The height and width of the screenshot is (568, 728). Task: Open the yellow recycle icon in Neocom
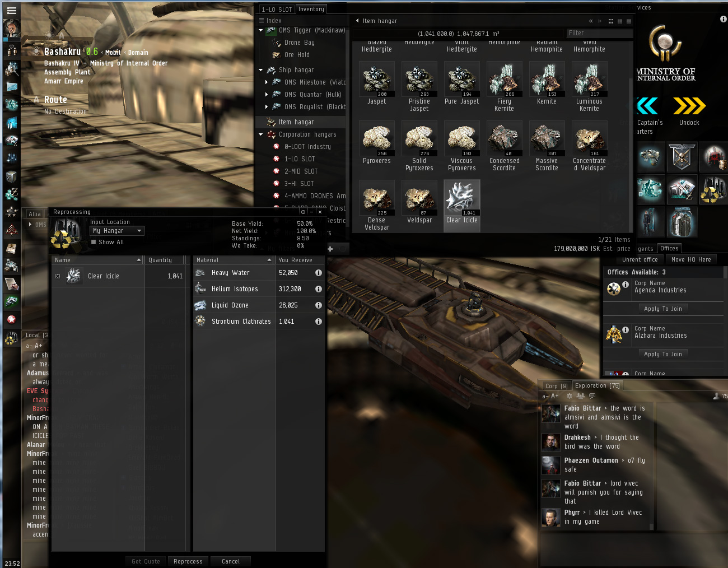point(12,338)
